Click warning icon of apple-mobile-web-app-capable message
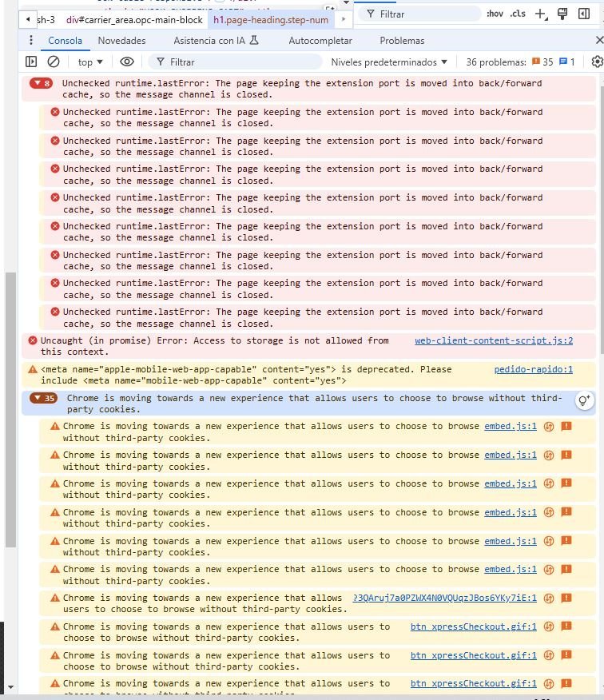604x700 pixels. point(33,370)
